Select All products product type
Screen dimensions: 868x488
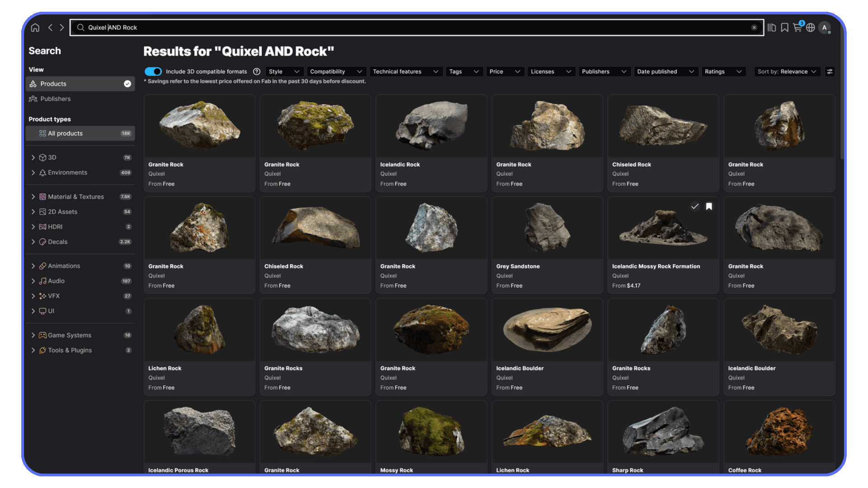click(80, 134)
